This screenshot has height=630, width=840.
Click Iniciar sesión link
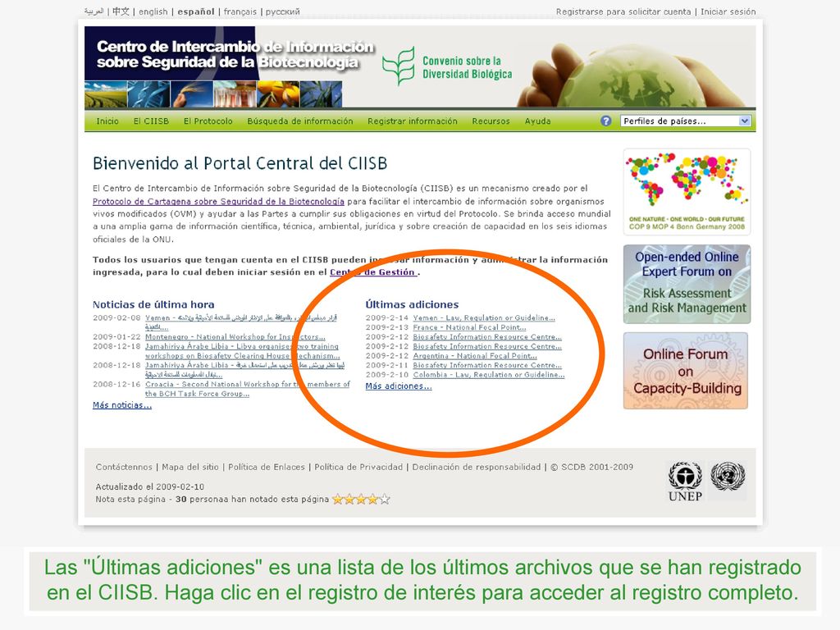click(x=728, y=11)
